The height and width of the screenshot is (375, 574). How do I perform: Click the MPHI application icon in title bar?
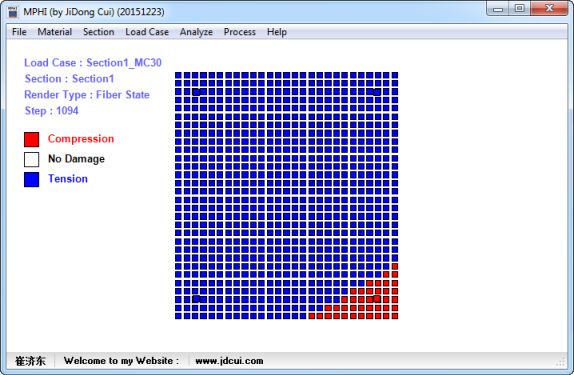pyautogui.click(x=13, y=12)
